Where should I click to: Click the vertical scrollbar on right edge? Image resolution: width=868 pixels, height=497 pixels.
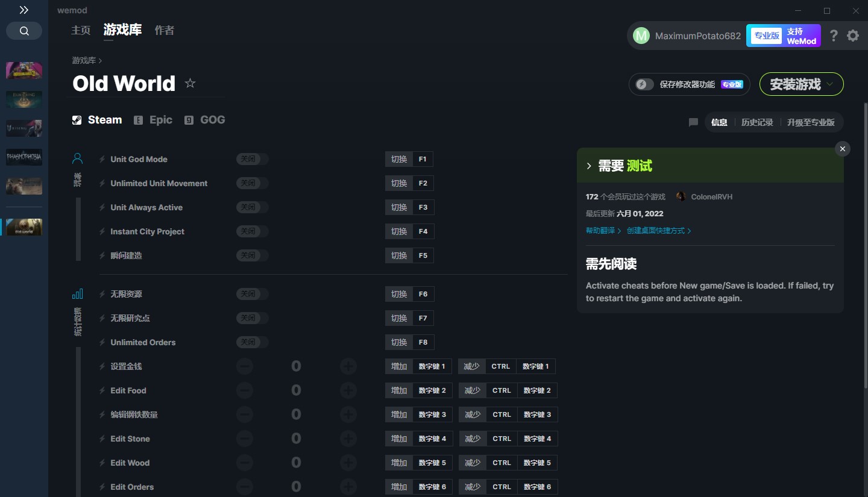(865, 247)
